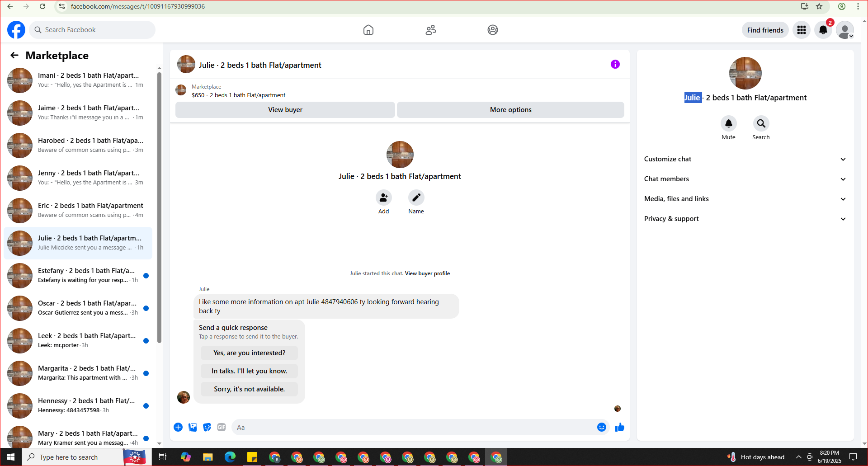Image resolution: width=868 pixels, height=466 pixels.
Task: Open the Hennessy conversation
Action: (x=78, y=406)
